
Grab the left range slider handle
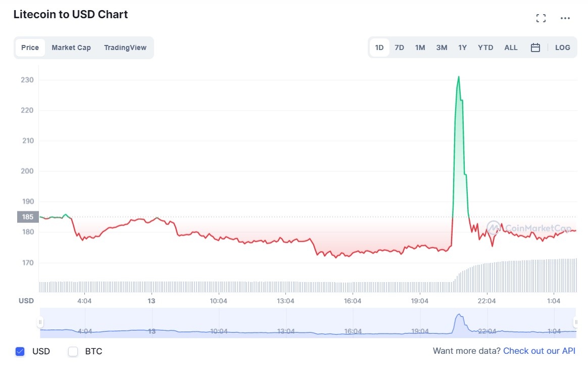pyautogui.click(x=40, y=322)
